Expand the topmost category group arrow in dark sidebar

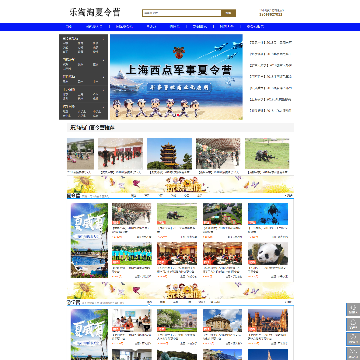(104, 39)
